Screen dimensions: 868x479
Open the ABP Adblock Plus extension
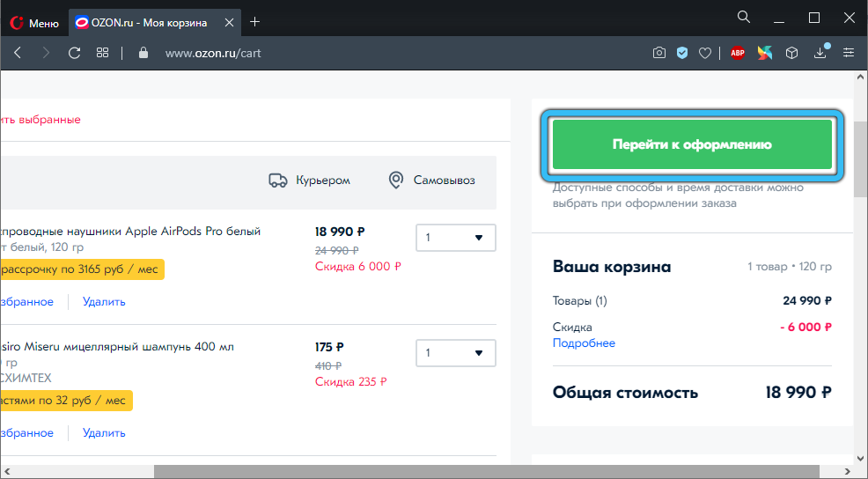click(x=738, y=53)
